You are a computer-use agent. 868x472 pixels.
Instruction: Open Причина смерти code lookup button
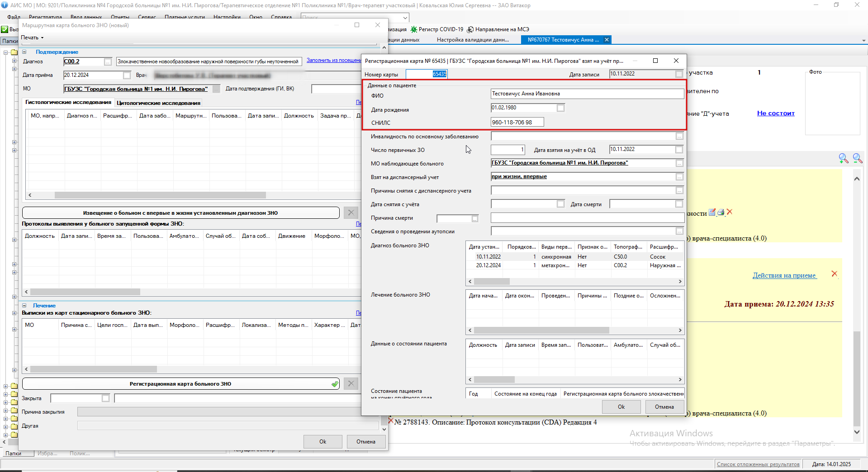click(x=475, y=219)
